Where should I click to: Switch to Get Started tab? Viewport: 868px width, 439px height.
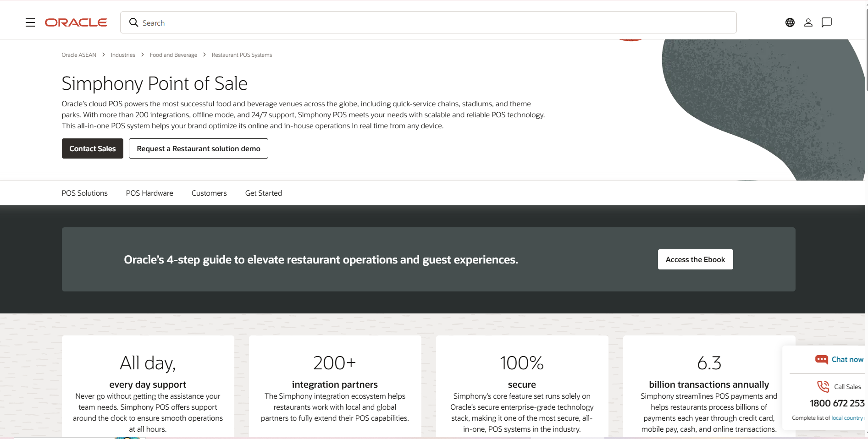pos(264,193)
